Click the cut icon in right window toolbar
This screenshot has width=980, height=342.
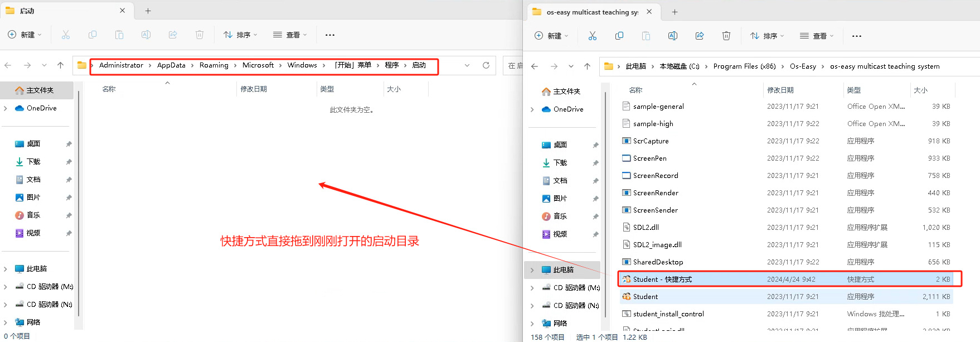point(592,36)
